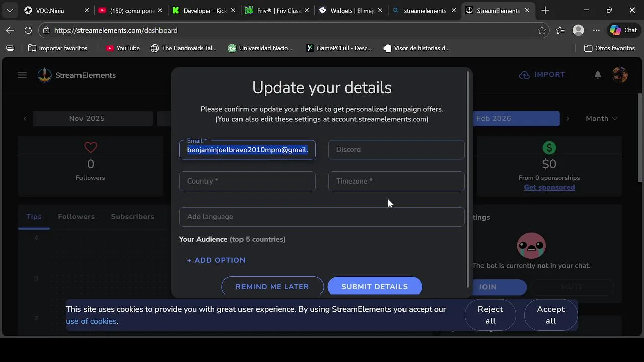This screenshot has width=644, height=362.
Task: Open the notifications bell
Action: click(598, 75)
